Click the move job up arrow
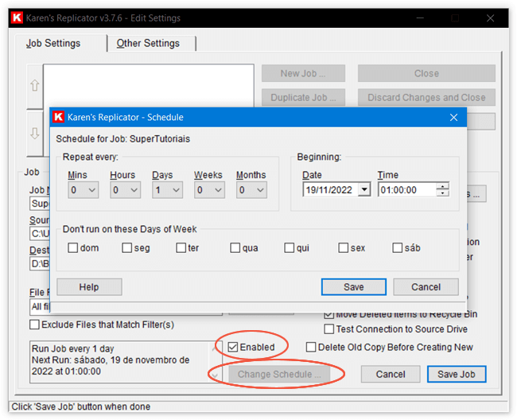This screenshot has height=420, width=517. [x=34, y=85]
